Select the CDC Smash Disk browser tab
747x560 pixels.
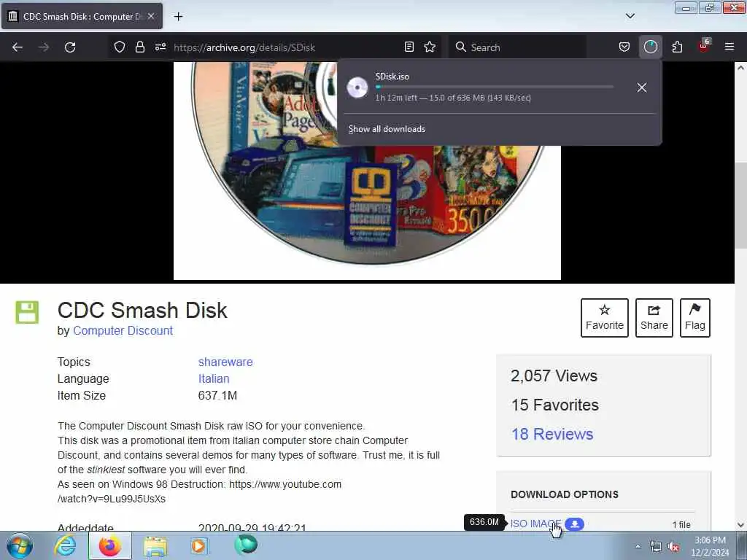[82, 16]
